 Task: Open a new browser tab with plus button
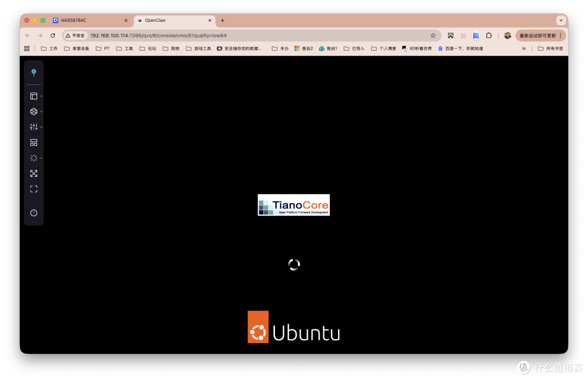tap(222, 20)
